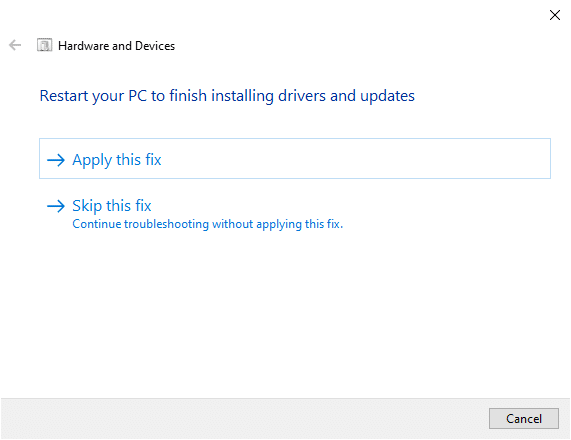Go back to the previous troubleshooter page
This screenshot has height=440, width=571.
15,45
